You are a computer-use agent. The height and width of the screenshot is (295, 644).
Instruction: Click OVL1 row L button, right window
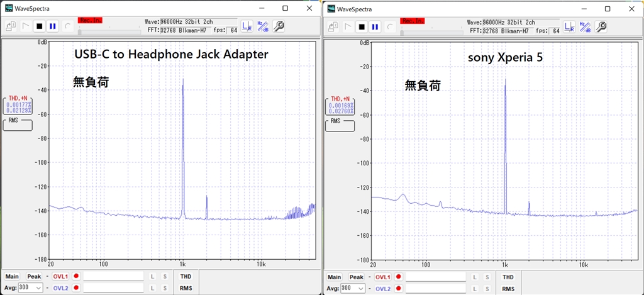[x=475, y=277]
